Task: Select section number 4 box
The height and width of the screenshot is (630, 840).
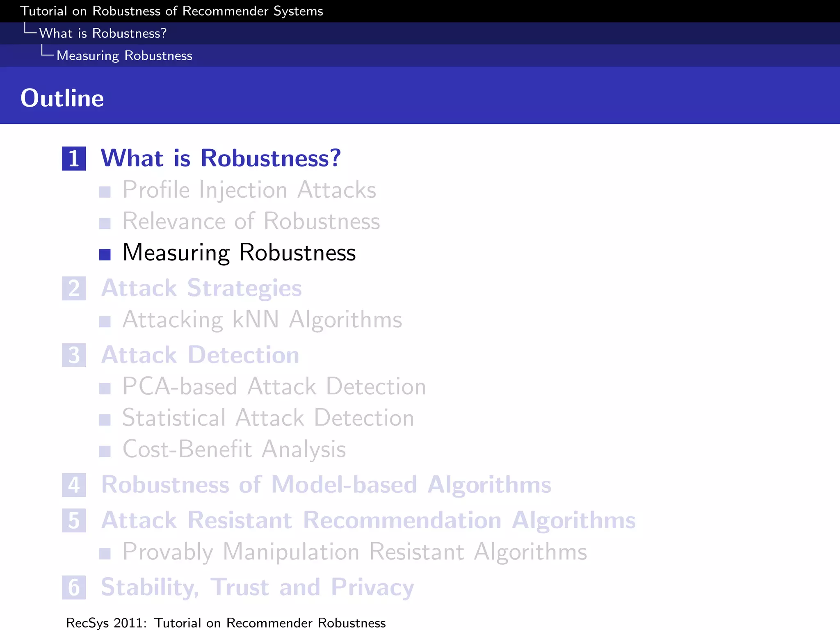Action: pos(74,485)
